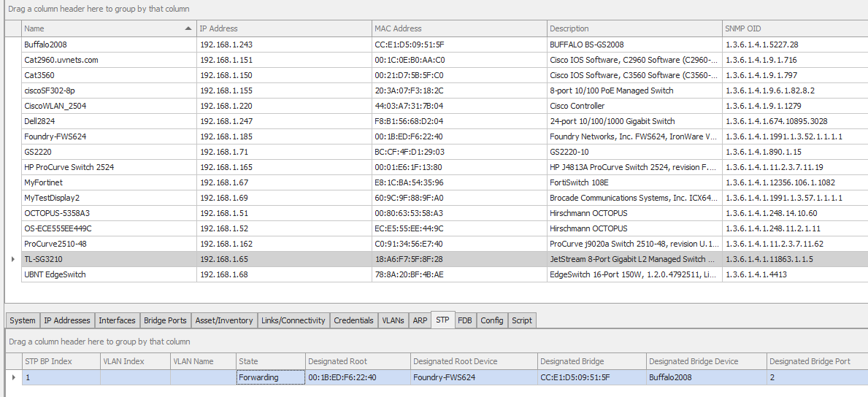The image size is (868, 397).
Task: Click MAC address 78:8A:20:BF:4B:AE
Action: coord(409,274)
